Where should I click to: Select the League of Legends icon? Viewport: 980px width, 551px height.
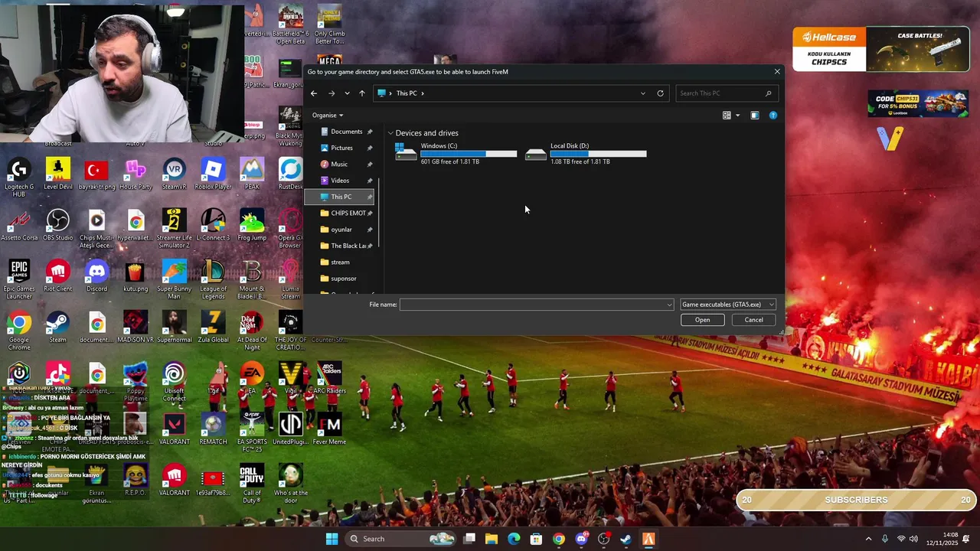(213, 279)
